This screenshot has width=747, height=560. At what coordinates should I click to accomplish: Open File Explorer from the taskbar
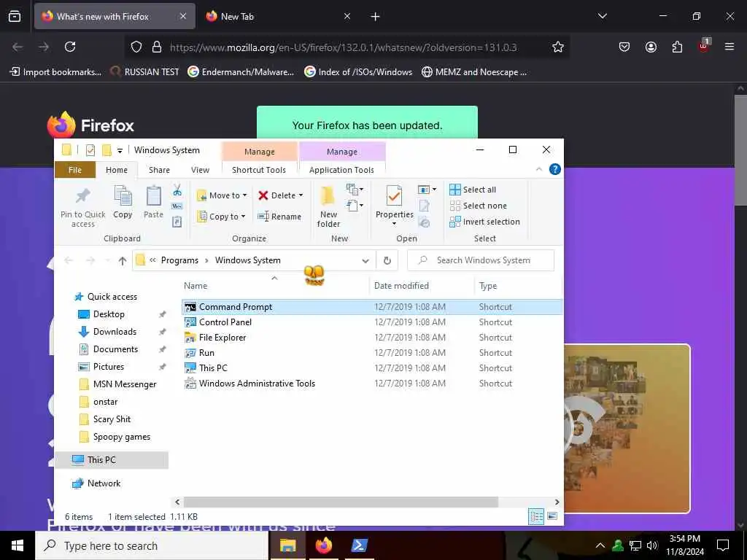click(x=287, y=545)
